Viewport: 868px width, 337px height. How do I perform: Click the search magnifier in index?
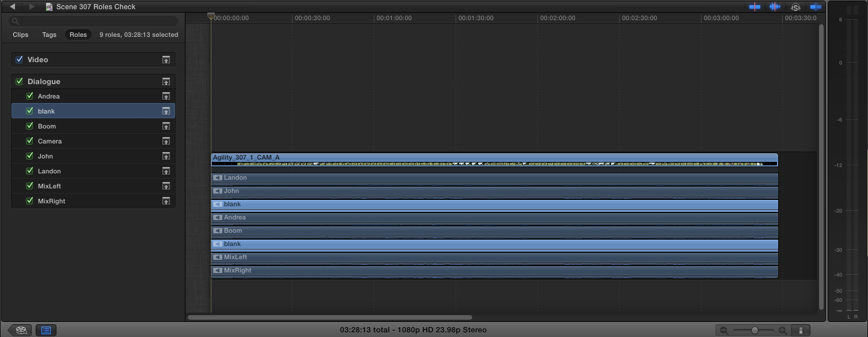click(x=16, y=21)
